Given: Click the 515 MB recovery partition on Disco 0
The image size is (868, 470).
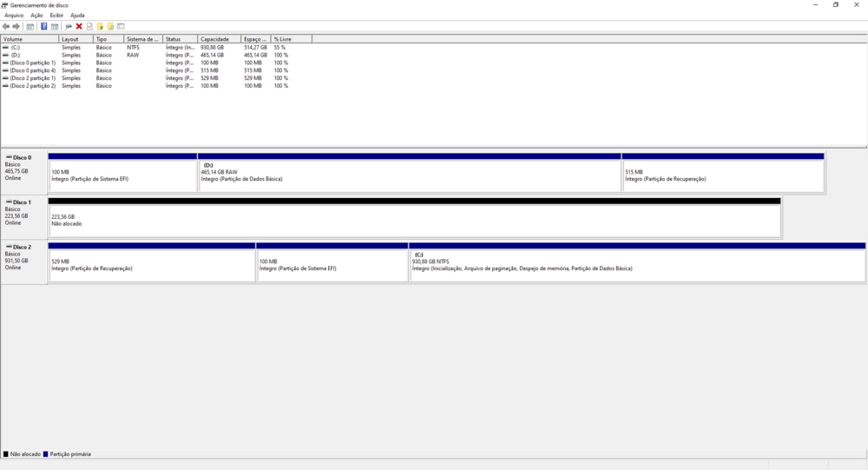Looking at the screenshot, I should tap(722, 176).
